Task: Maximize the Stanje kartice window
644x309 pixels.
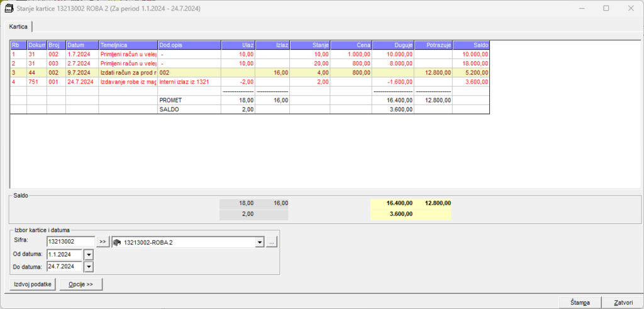Action: click(606, 8)
